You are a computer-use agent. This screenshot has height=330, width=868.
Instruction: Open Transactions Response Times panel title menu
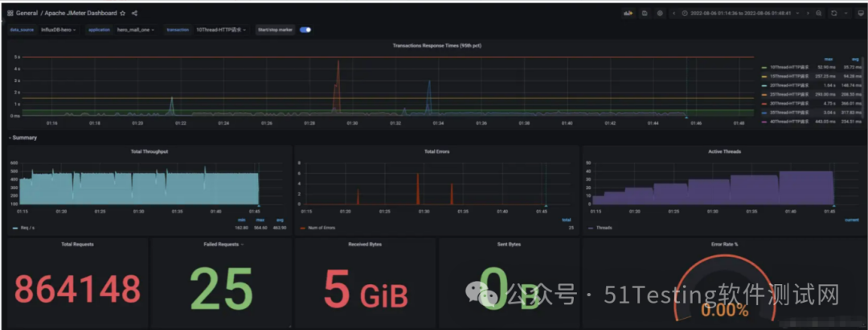click(x=436, y=46)
